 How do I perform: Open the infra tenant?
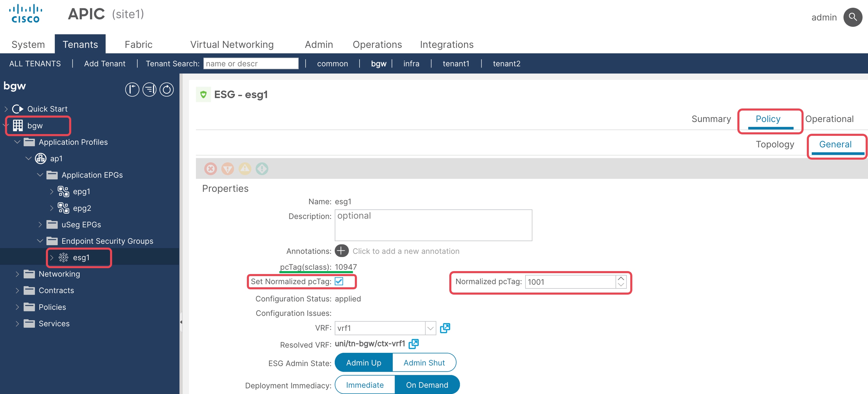(x=411, y=64)
